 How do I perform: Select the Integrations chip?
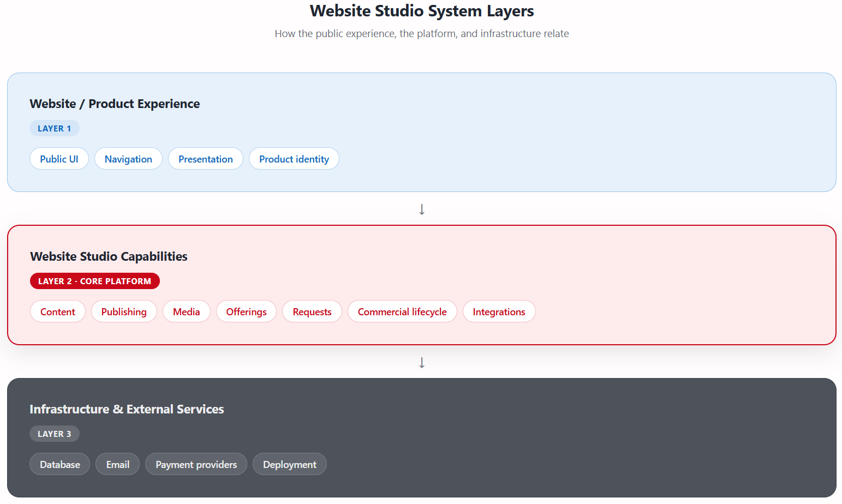[499, 311]
